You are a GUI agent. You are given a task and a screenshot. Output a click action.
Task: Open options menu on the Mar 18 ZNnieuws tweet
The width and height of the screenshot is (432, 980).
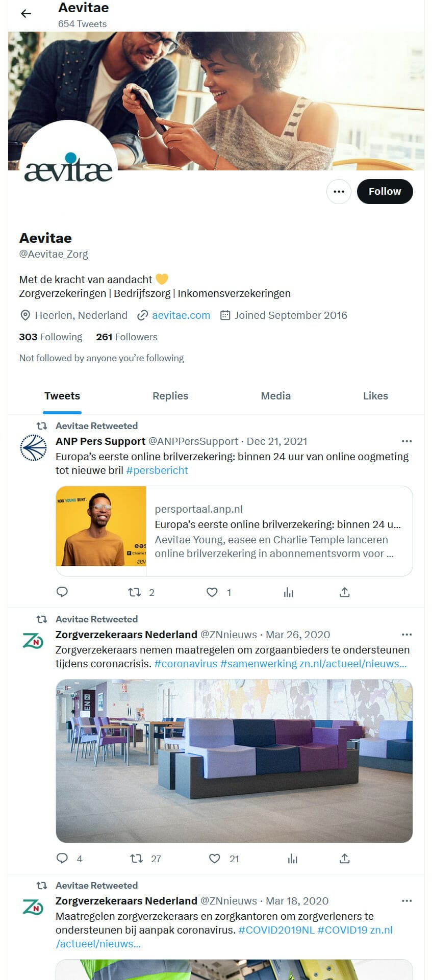pyautogui.click(x=406, y=900)
